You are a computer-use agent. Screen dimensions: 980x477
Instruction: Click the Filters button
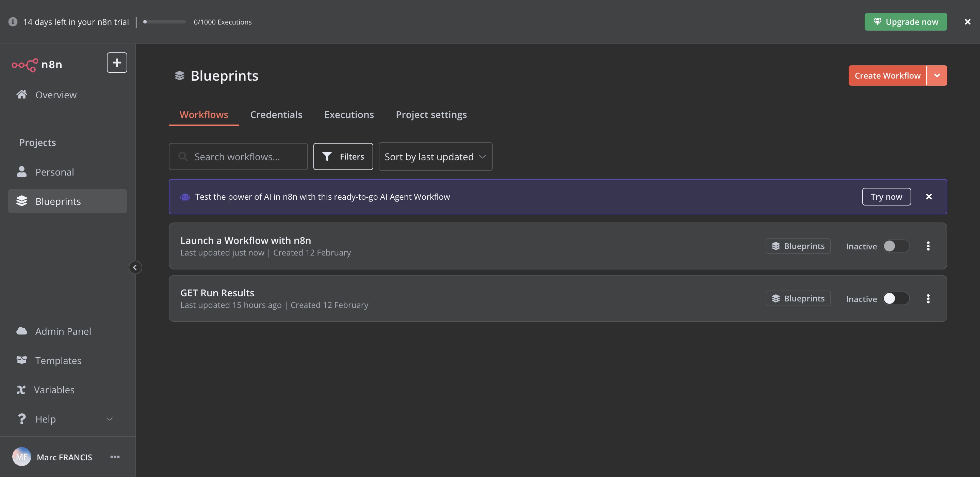[343, 157]
